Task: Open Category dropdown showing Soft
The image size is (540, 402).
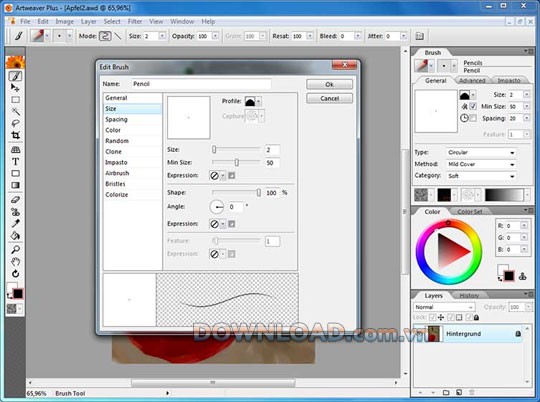Action: pyautogui.click(x=481, y=176)
